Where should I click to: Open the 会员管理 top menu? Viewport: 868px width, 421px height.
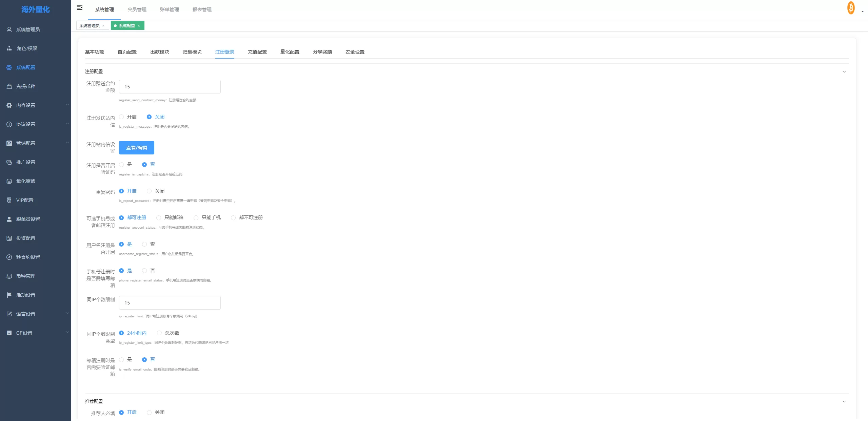137,9
